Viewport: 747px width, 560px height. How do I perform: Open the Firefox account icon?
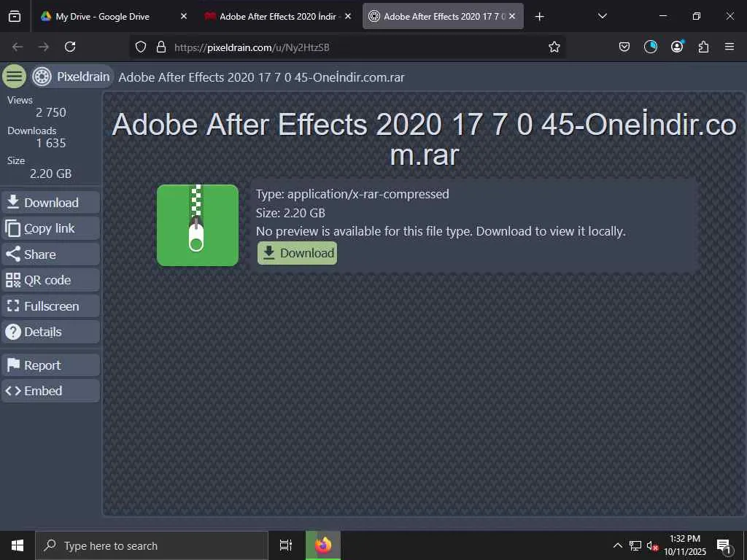[677, 47]
